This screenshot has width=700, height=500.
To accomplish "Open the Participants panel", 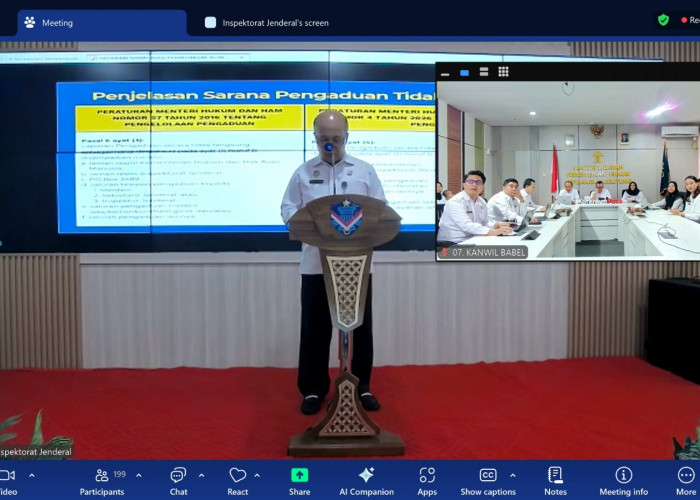I will [x=102, y=481].
